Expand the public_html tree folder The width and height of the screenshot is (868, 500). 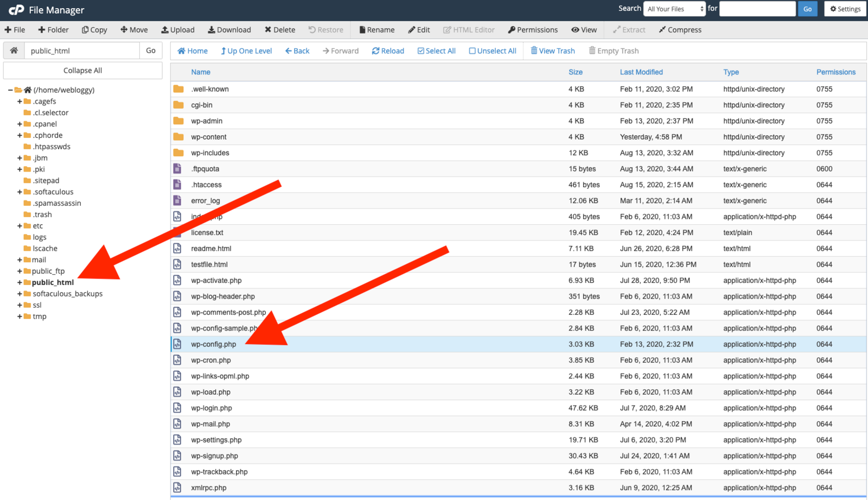point(20,283)
